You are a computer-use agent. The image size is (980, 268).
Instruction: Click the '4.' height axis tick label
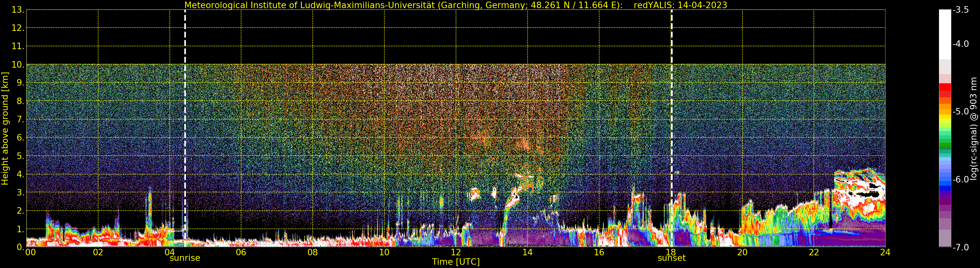[20, 174]
